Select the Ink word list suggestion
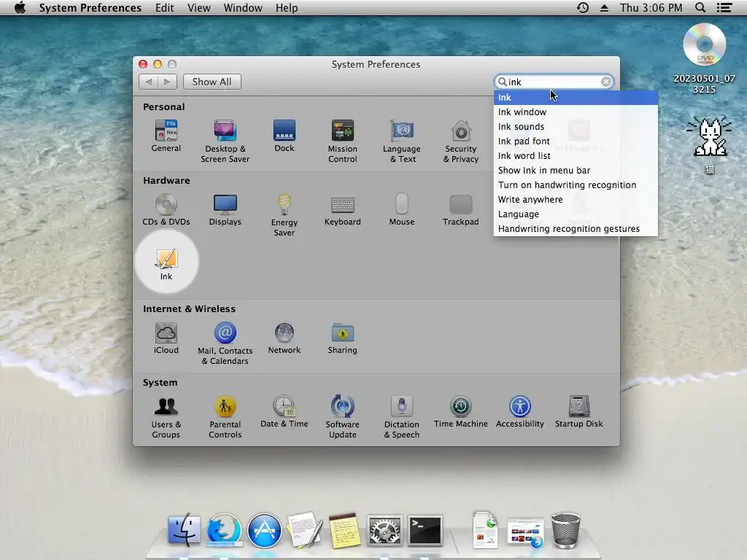This screenshot has height=560, width=747. 576,156
